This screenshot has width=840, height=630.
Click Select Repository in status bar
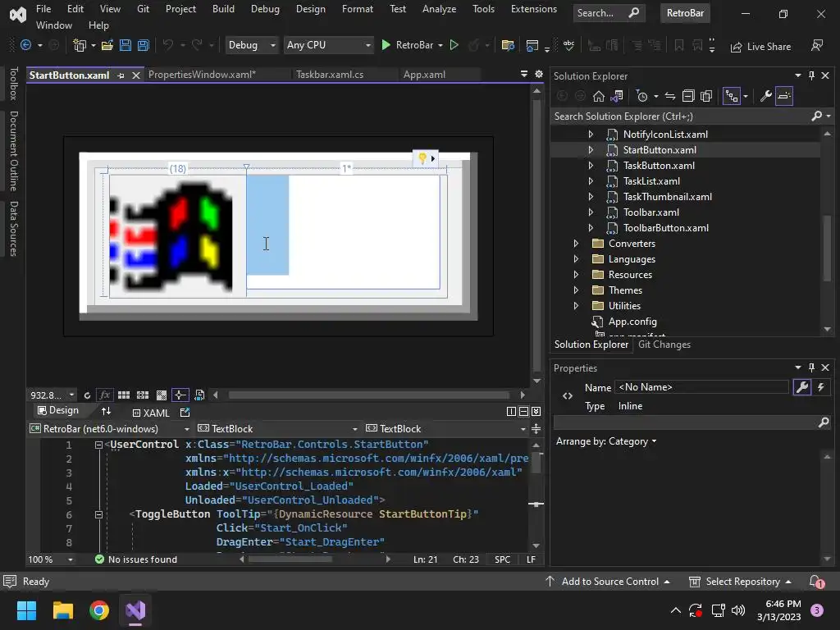[x=740, y=582]
